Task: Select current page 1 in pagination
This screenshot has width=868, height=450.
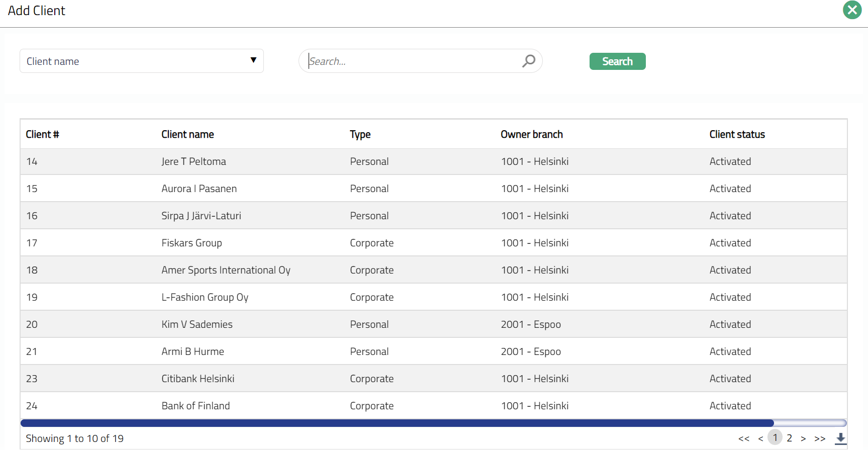Action: tap(775, 437)
